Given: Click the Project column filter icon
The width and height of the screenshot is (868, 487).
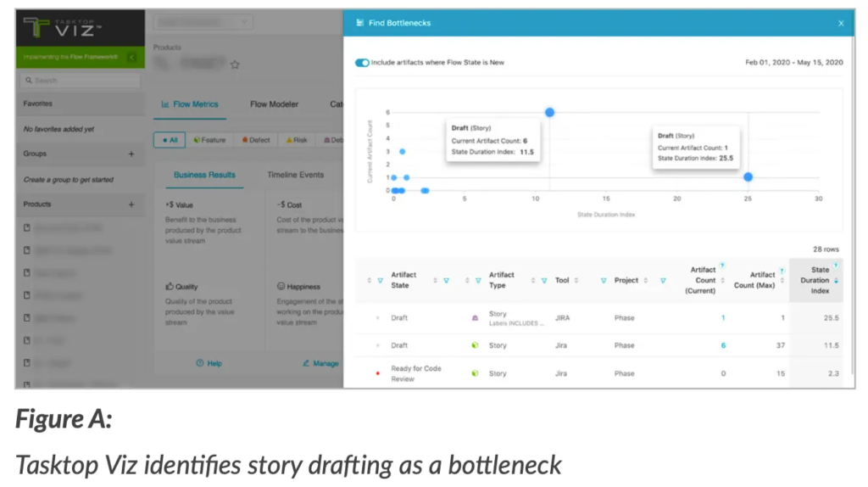Looking at the screenshot, I should (x=663, y=281).
